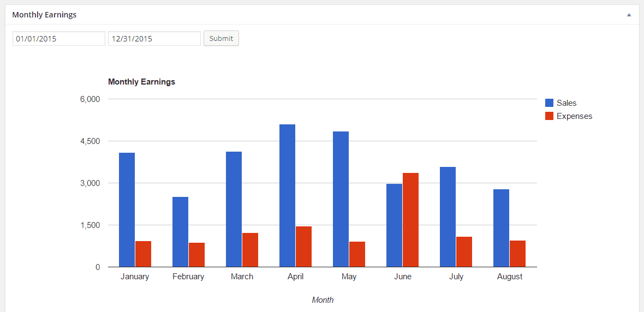The width and height of the screenshot is (644, 312).
Task: Select February's blue Sales bar
Action: pyautogui.click(x=180, y=232)
